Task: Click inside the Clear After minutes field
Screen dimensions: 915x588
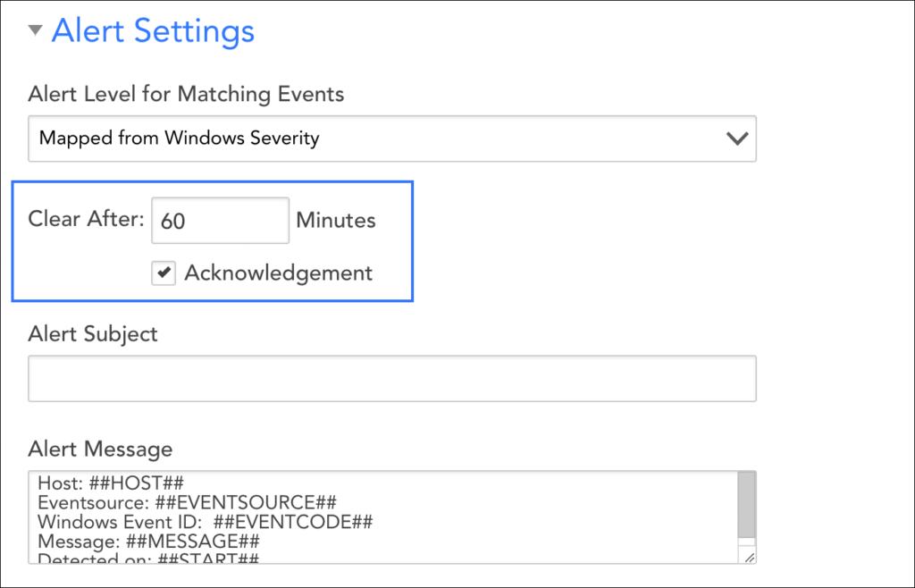Action: [x=220, y=220]
